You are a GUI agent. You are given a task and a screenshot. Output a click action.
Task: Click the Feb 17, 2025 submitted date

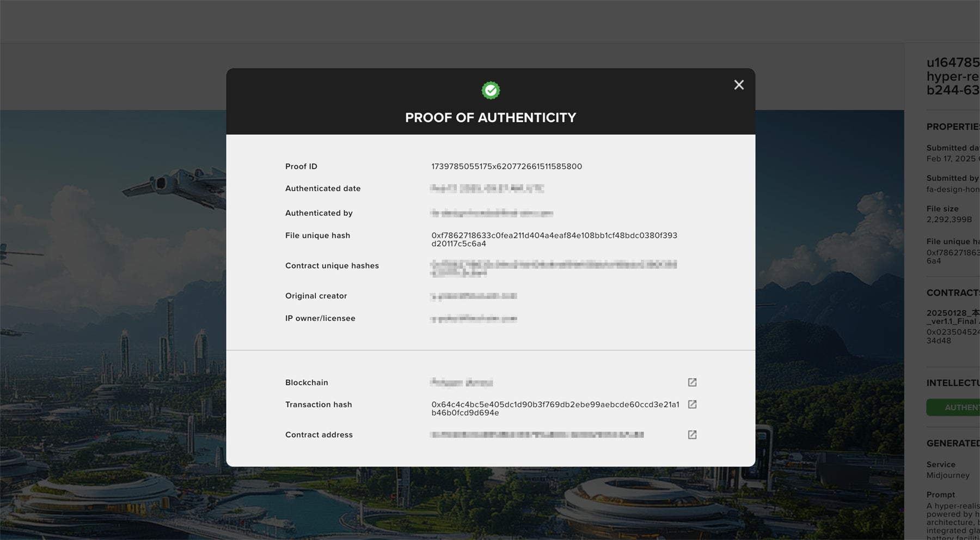click(x=953, y=159)
